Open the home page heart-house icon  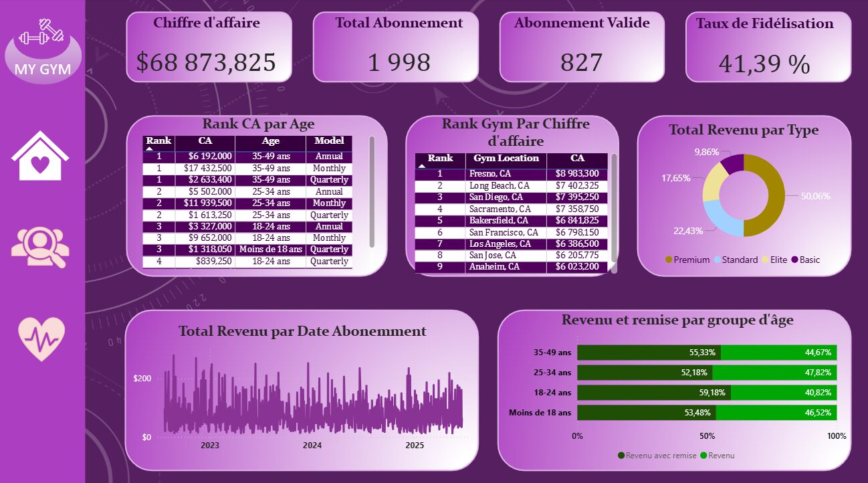pyautogui.click(x=40, y=155)
